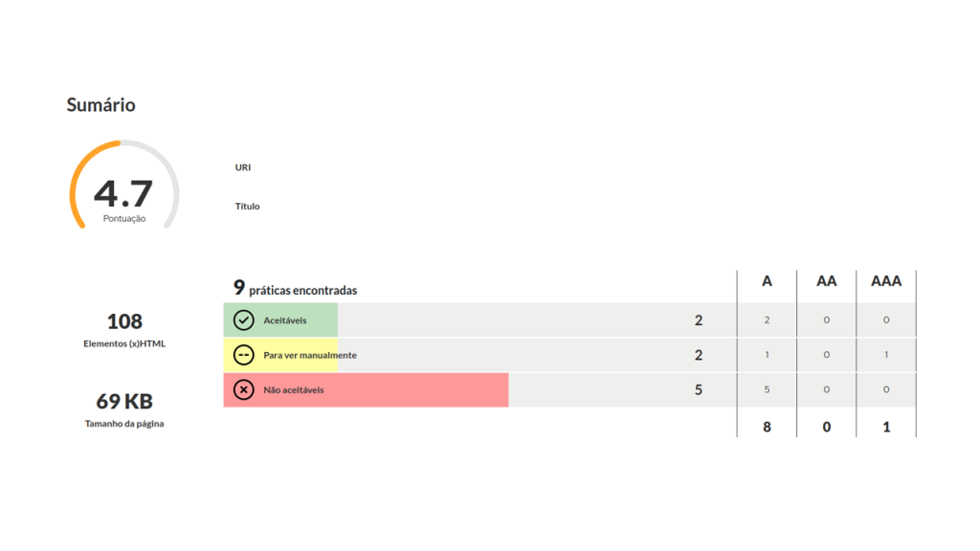Click the green Aceitáveis bar
This screenshot has width=980, height=551.
click(280, 320)
